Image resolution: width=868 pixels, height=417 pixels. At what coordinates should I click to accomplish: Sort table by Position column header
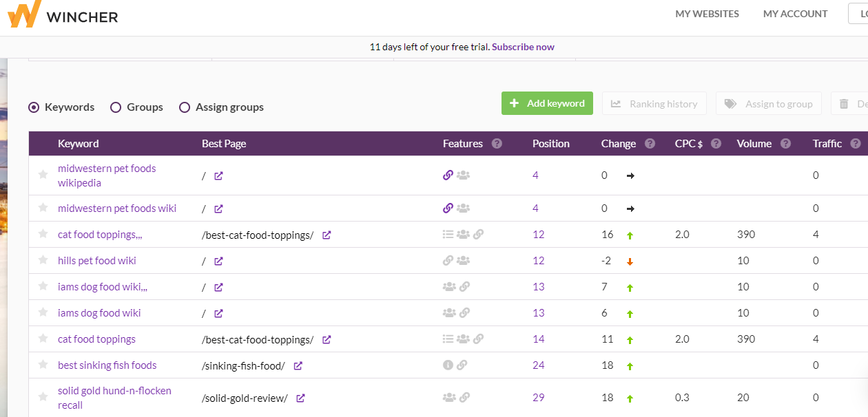pos(550,144)
